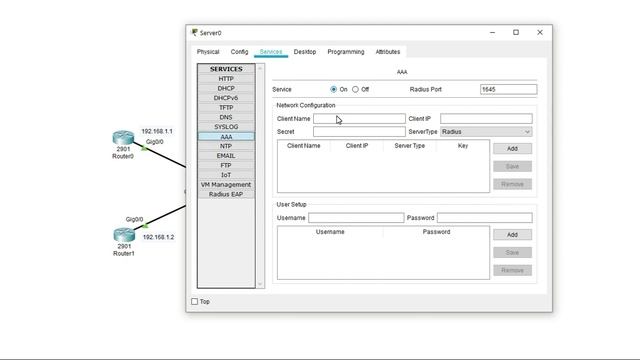Select EMAIL service

click(226, 156)
